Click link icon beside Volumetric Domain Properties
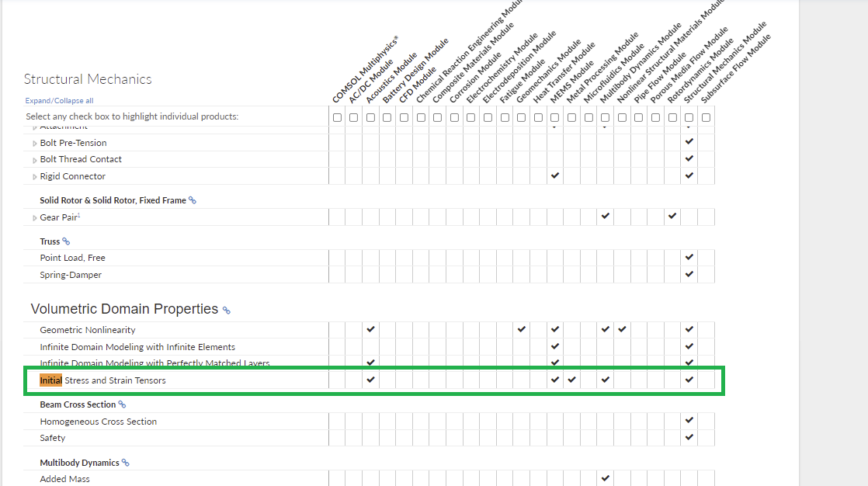The width and height of the screenshot is (868, 486). (x=227, y=311)
